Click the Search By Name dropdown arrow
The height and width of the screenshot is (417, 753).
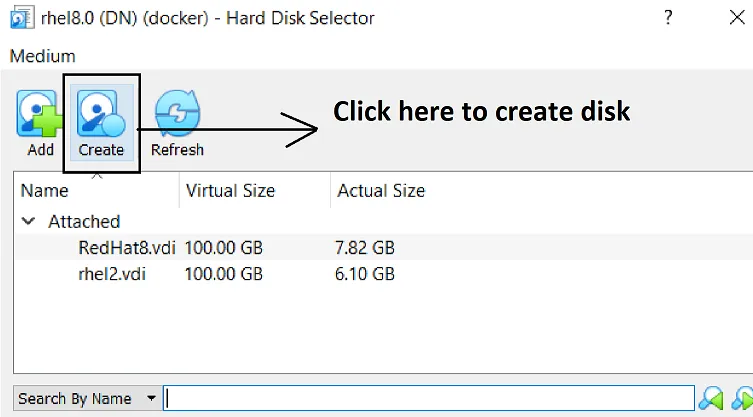(x=151, y=398)
